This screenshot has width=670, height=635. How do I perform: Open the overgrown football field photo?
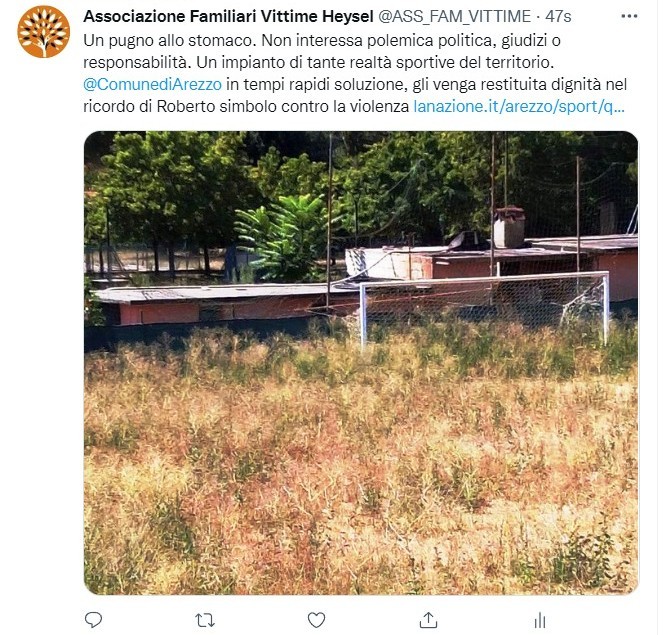tap(361, 363)
